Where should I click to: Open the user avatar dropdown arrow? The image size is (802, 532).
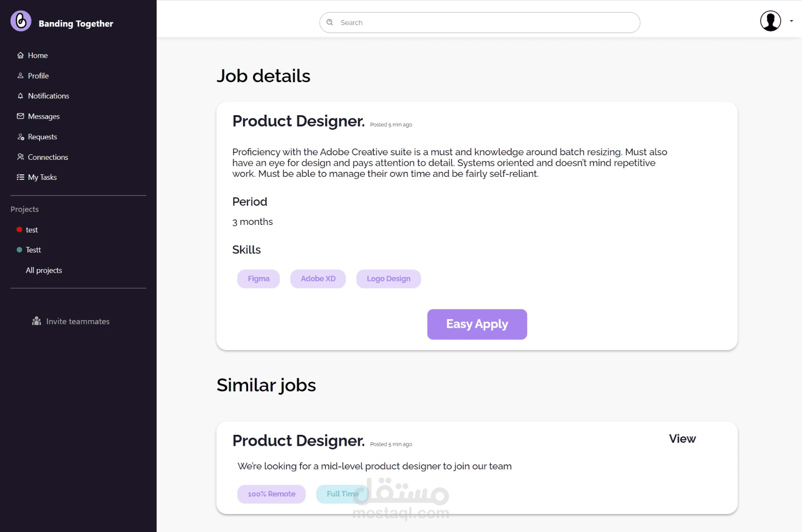click(791, 21)
